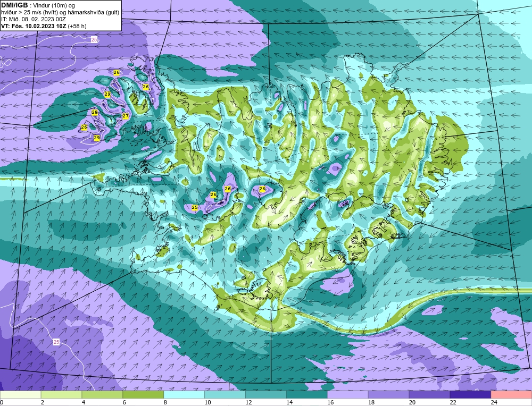The height and width of the screenshot is (406, 532).
Task: Click the yellow 25 gust label
Action: (x=195, y=207)
